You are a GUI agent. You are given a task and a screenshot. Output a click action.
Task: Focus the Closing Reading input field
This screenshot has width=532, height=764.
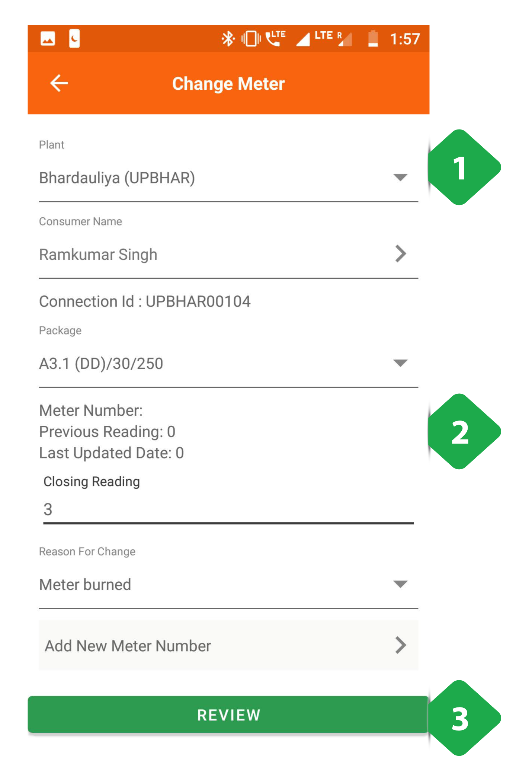point(228,509)
